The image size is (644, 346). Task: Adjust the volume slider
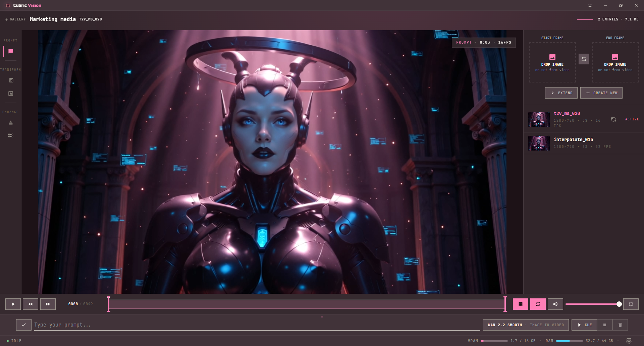click(x=593, y=304)
